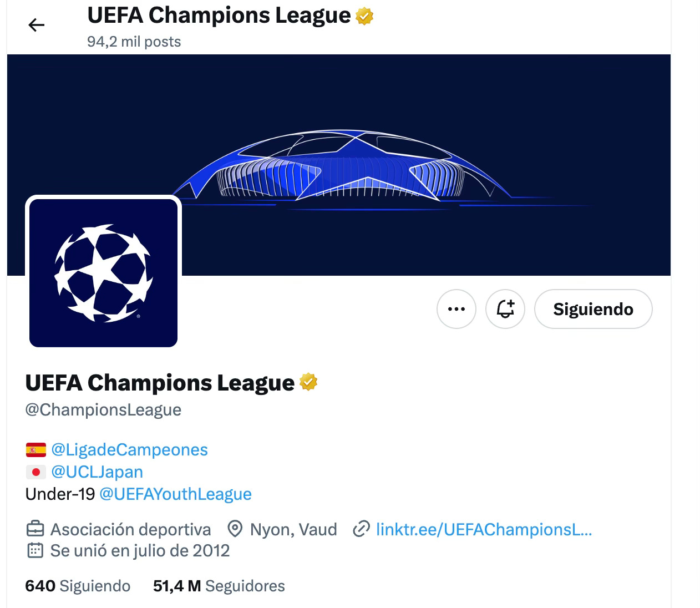Click the calendar icon beside join date

pyautogui.click(x=35, y=550)
